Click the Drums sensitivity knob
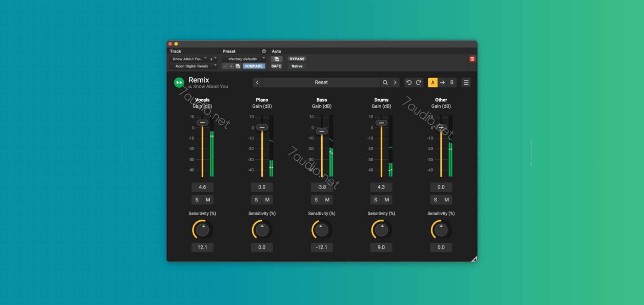Viewport: 644px width, 305px height. [381, 230]
